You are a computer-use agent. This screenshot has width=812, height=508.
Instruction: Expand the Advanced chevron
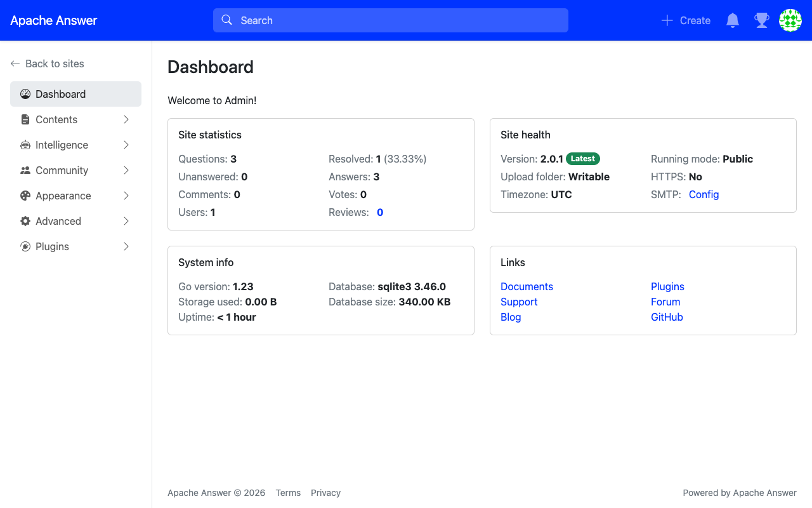click(126, 221)
